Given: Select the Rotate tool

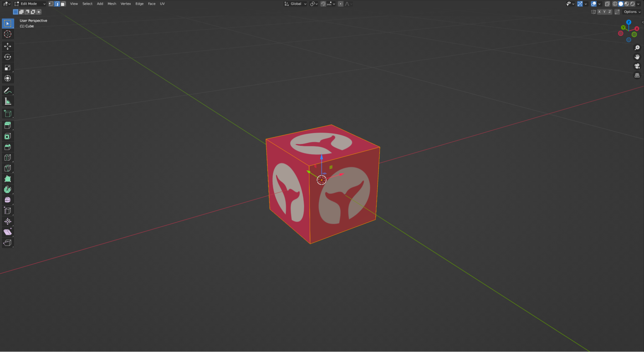Looking at the screenshot, I should (x=7, y=57).
